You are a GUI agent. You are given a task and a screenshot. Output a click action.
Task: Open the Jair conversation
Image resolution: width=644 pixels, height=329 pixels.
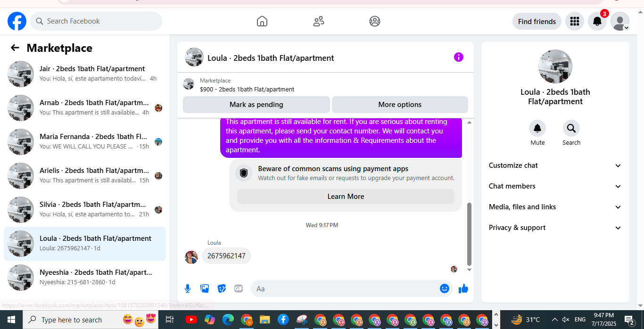(x=85, y=74)
